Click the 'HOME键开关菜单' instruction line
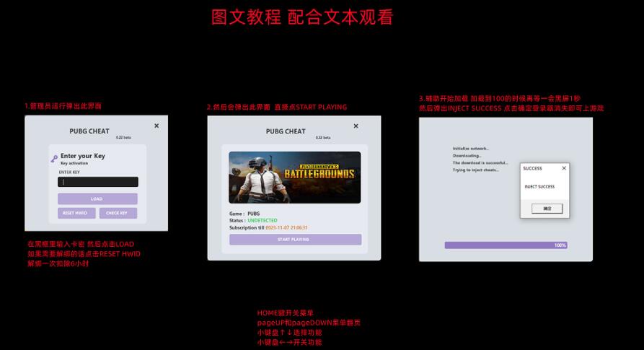 [285, 313]
